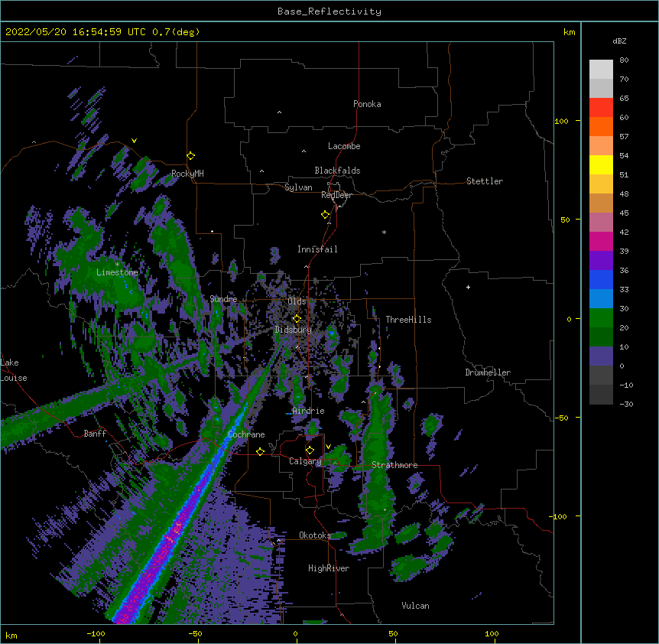Click the Airdrie label
Image resolution: width=659 pixels, height=644 pixels.
(309, 411)
